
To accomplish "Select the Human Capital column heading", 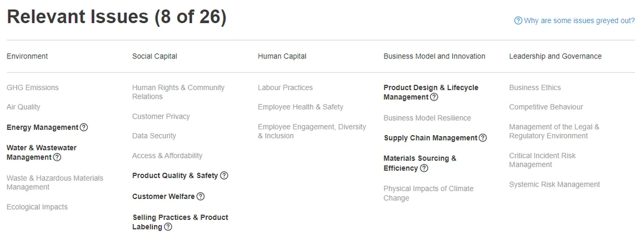I will click(x=282, y=56).
